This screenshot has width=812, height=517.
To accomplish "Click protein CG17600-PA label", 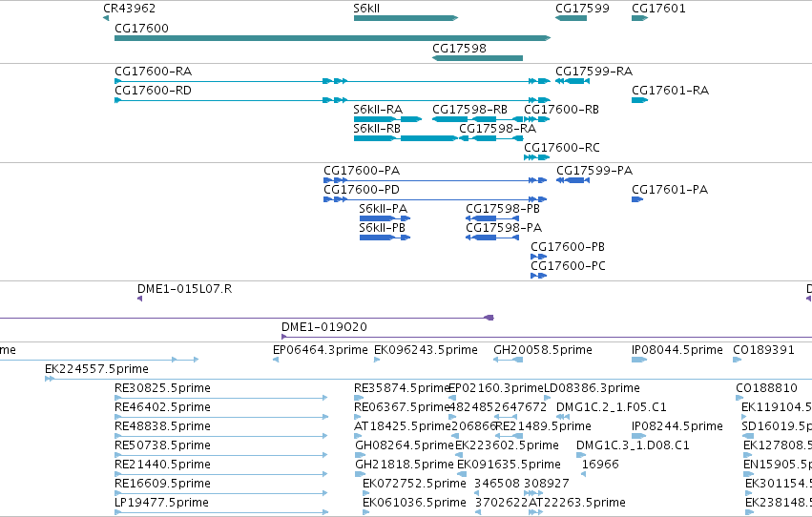I will click(x=362, y=170).
